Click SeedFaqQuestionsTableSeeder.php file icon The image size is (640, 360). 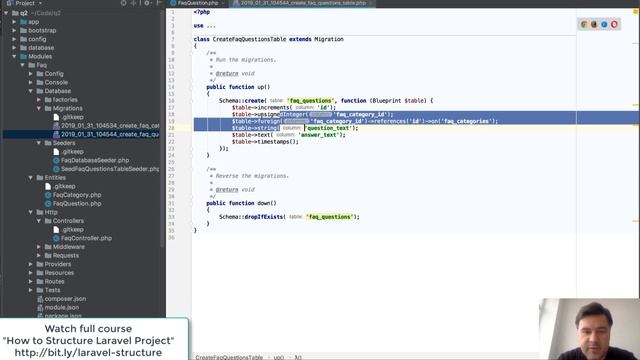pyautogui.click(x=56, y=169)
